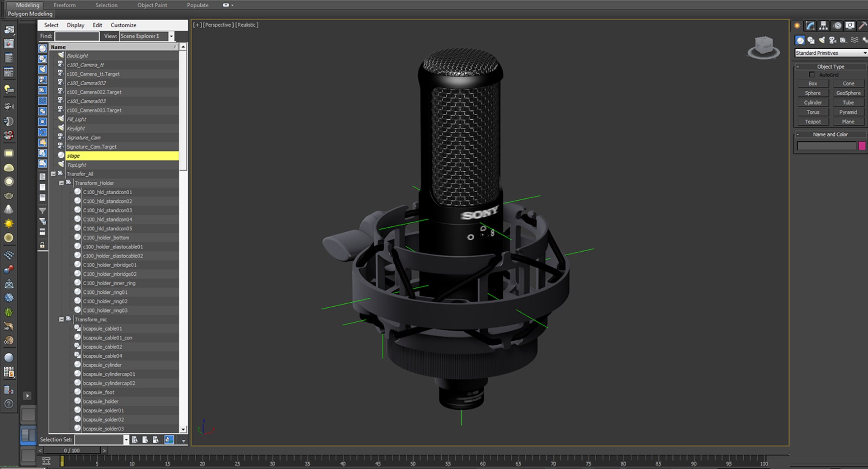Select Geometry category sphere icon in Create panel
Screen dimensions: 868x469
coord(800,40)
